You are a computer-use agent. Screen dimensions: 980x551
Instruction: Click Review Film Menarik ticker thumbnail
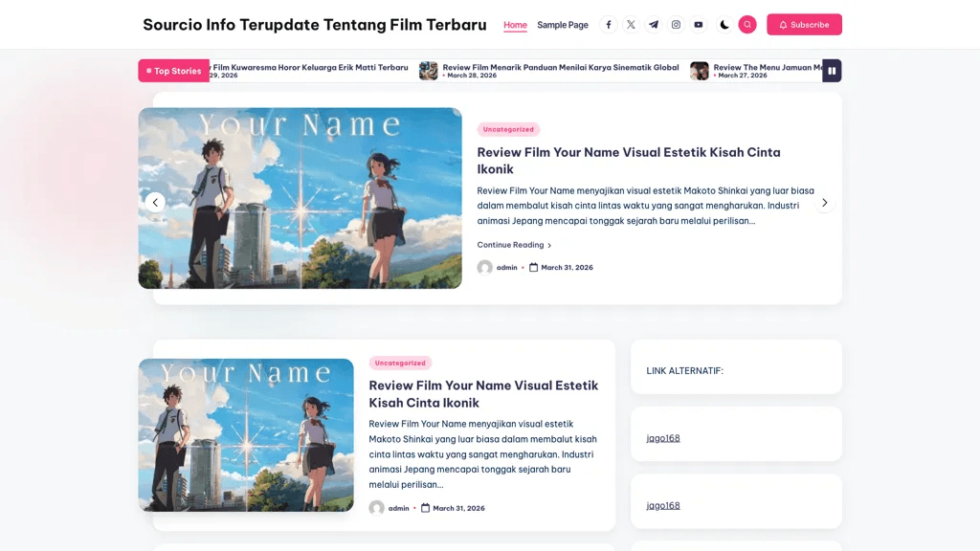click(428, 71)
